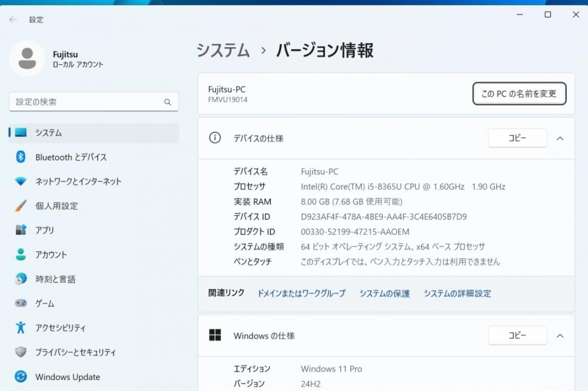Click the システム monitor icon in sidebar
Image resolution: width=588 pixels, height=391 pixels.
click(21, 132)
